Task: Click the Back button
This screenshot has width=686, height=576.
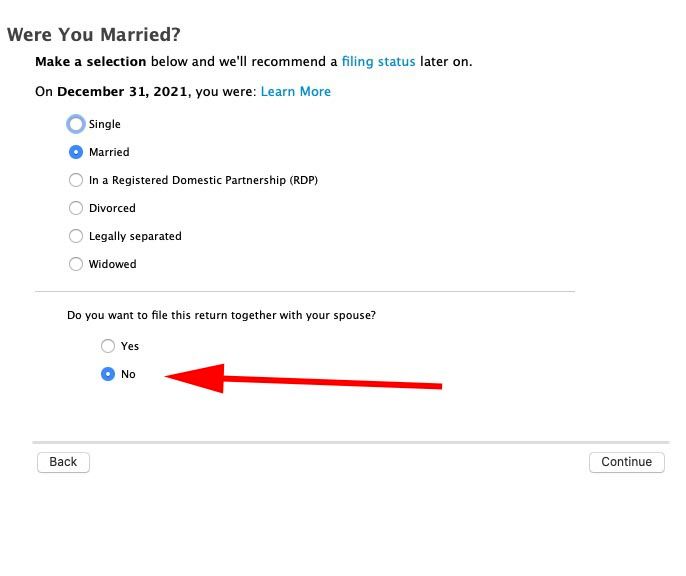Action: click(x=63, y=462)
